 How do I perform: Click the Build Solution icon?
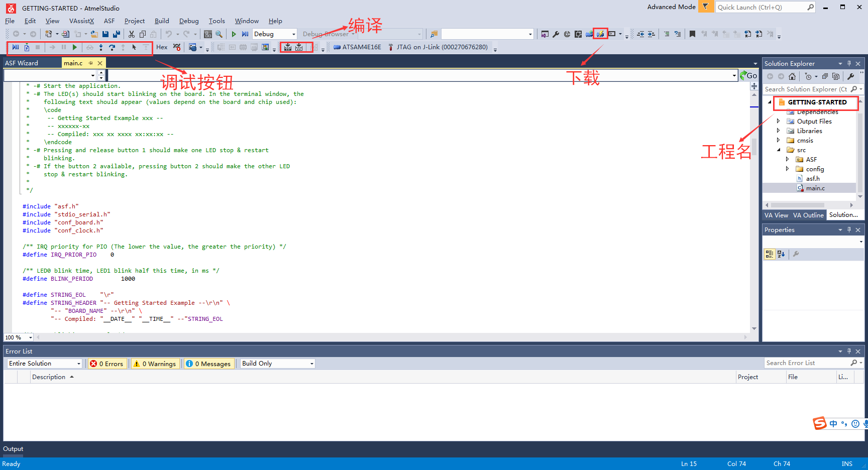[288, 47]
